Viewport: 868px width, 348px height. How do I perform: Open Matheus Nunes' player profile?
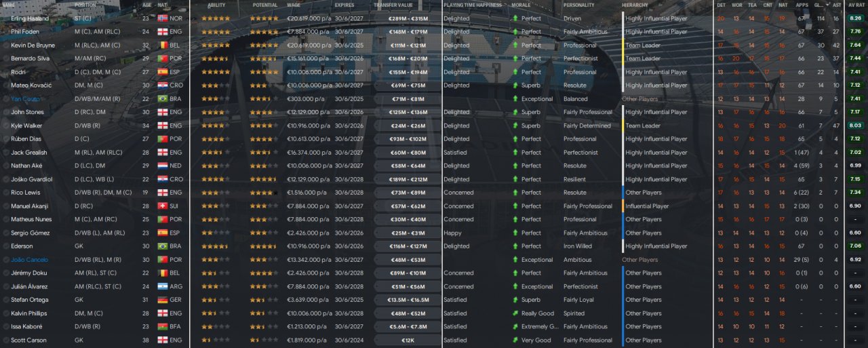coord(30,220)
